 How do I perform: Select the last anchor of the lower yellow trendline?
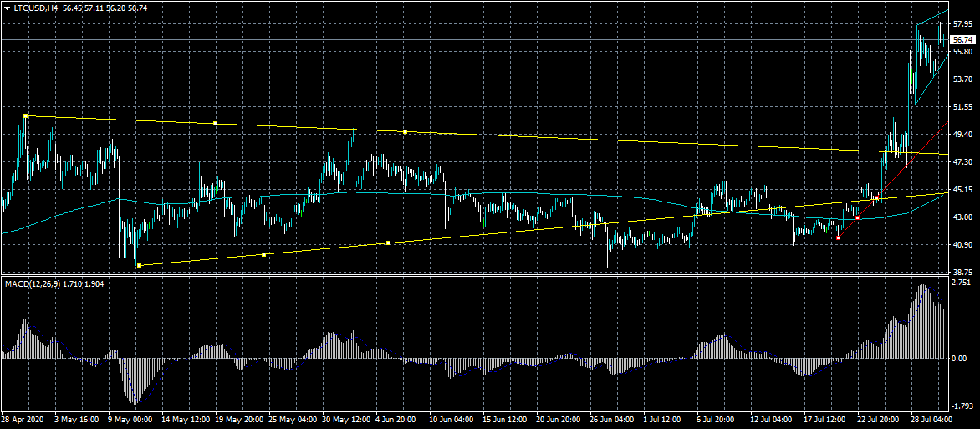click(x=389, y=243)
